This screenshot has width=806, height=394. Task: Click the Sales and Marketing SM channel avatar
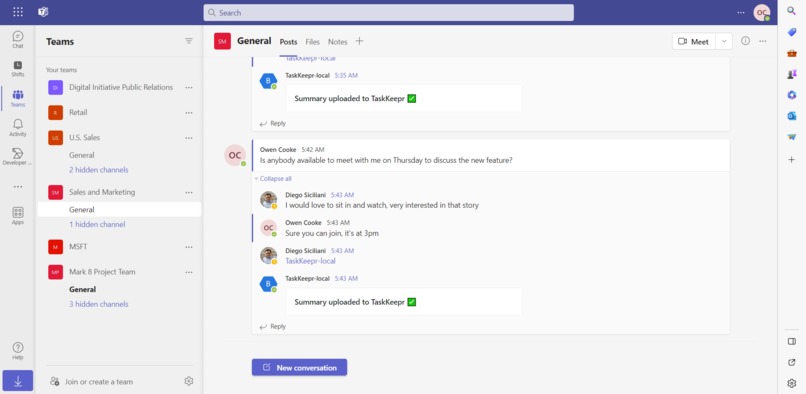pyautogui.click(x=223, y=41)
